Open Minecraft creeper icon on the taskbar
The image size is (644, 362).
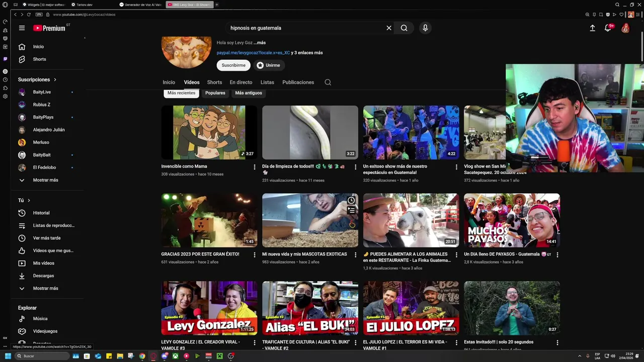(220, 356)
